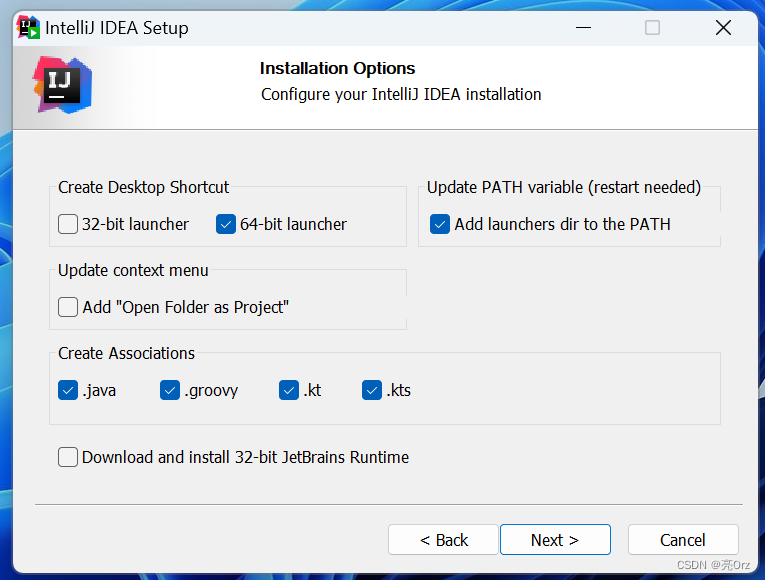Close the IntelliJ IDEA Setup window
765x580 pixels.
tap(723, 27)
